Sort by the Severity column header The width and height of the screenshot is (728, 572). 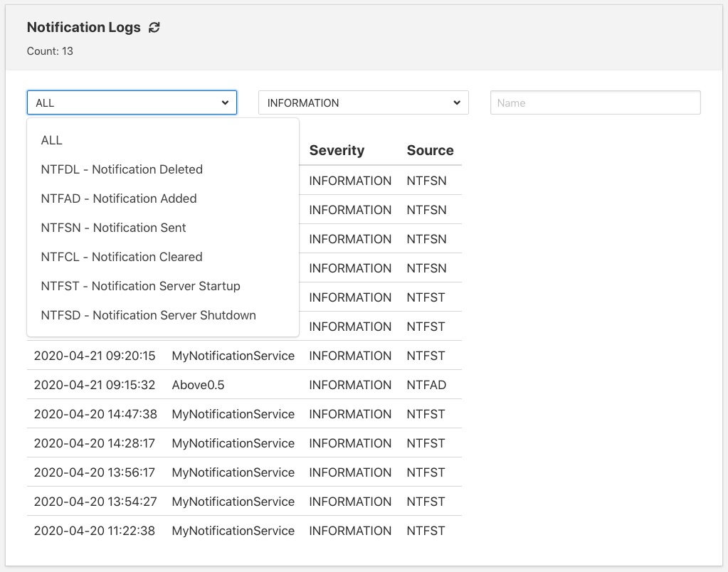tap(337, 150)
